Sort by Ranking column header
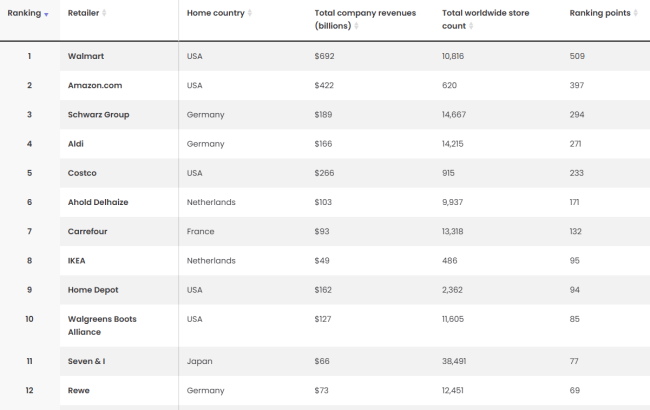 tap(24, 13)
